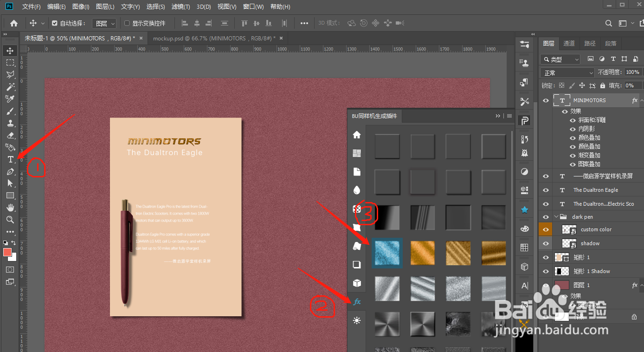The height and width of the screenshot is (352, 644).
Task: Filter layers by adjustment layers icon
Action: (x=602, y=59)
